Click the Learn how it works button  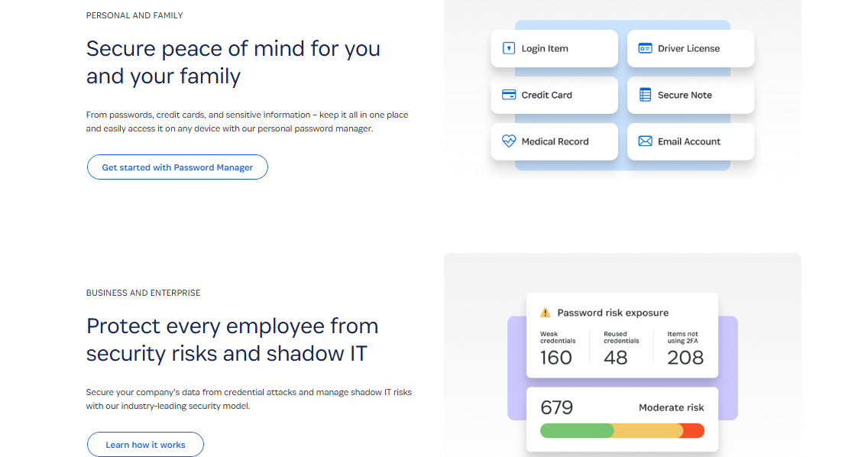click(x=145, y=444)
